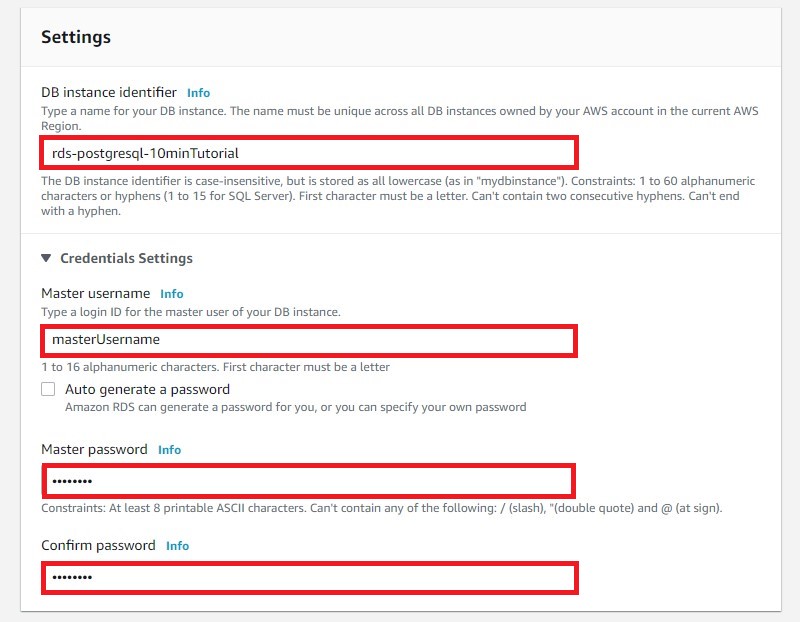Click the Credentials Settings section title
The image size is (800, 622).
coord(126,258)
